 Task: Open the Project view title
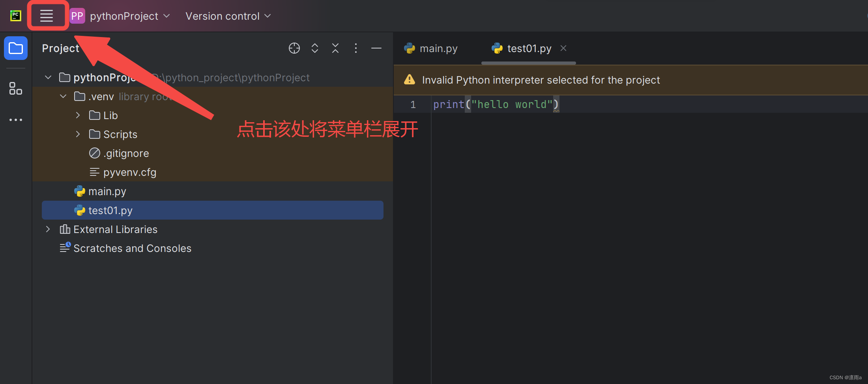point(60,48)
